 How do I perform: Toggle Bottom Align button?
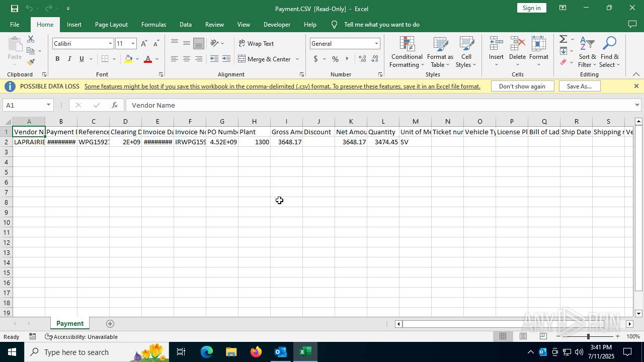(x=199, y=43)
